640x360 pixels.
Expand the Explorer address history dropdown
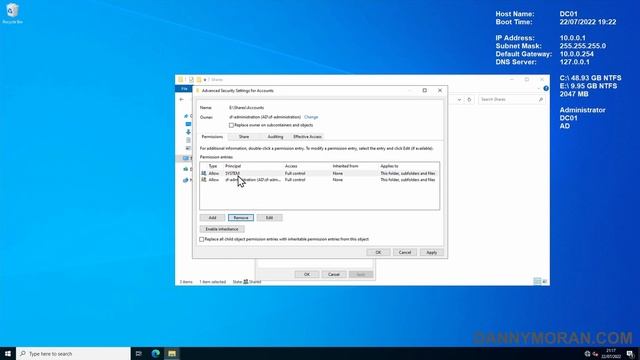pyautogui.click(x=459, y=99)
